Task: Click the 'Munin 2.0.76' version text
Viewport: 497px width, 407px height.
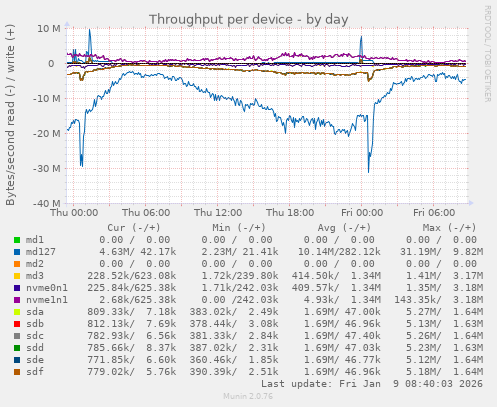Action: click(248, 396)
